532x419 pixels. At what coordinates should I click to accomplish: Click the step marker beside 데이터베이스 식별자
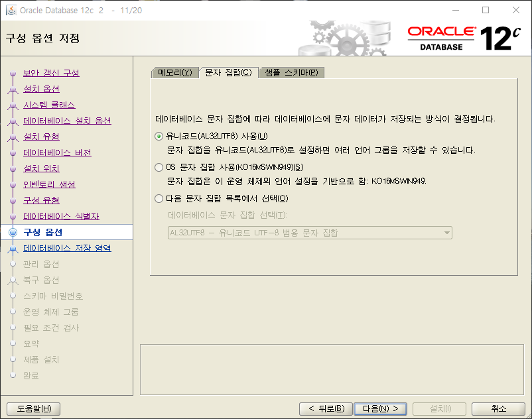pyautogui.click(x=13, y=217)
